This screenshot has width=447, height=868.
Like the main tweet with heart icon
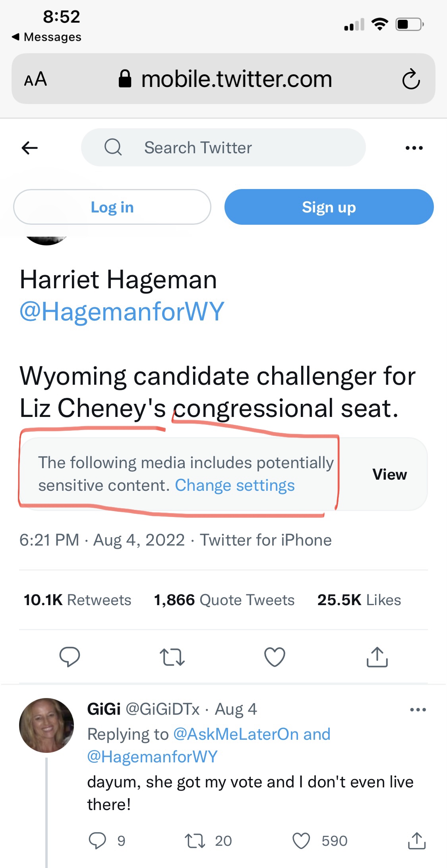coord(275,657)
